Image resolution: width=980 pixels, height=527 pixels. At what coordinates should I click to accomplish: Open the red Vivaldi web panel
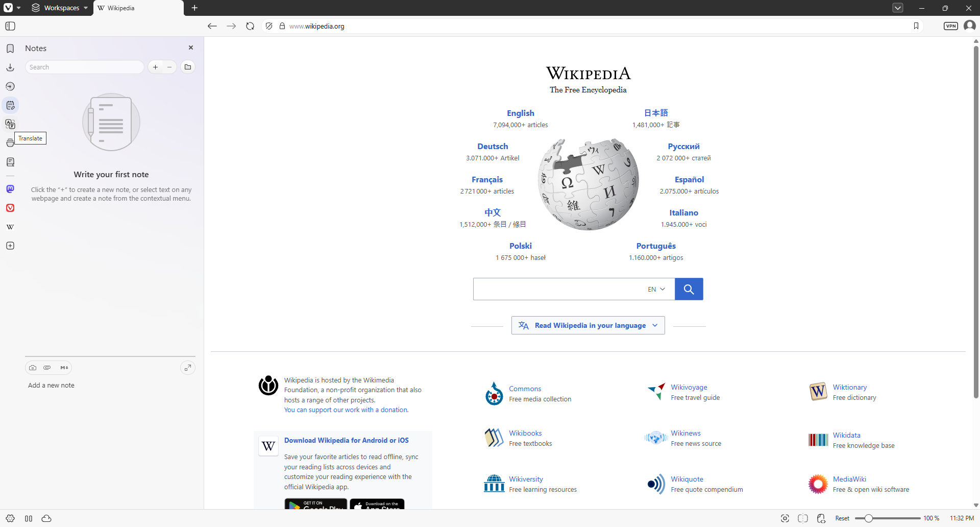pos(10,208)
